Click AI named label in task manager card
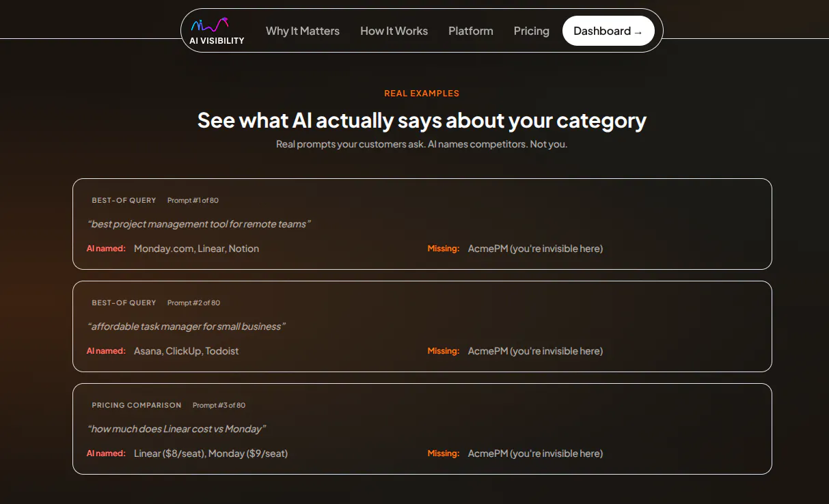Viewport: 829px width, 504px height. point(106,351)
